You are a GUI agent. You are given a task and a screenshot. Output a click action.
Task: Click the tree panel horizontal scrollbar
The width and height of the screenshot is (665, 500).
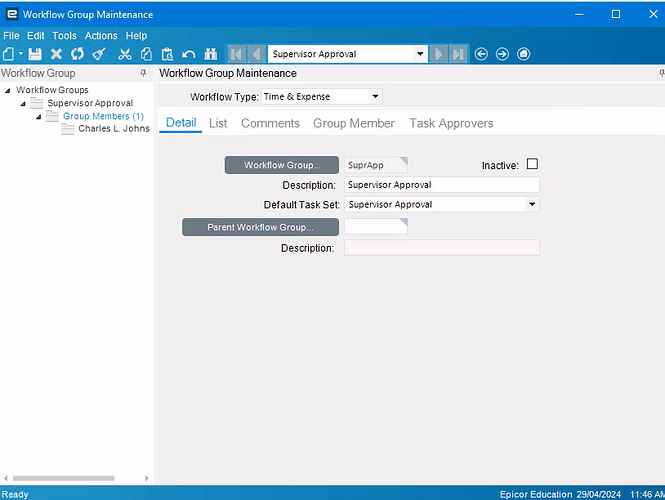(64, 478)
